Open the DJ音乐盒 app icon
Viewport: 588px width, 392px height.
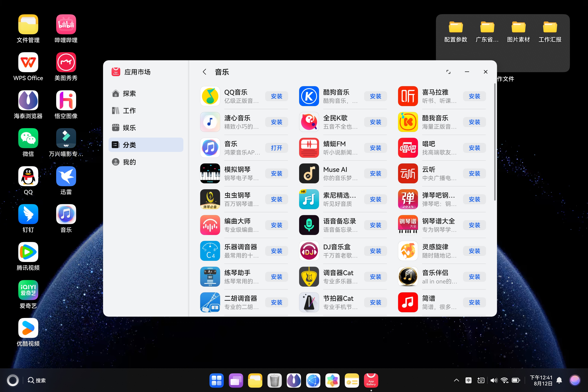[309, 251]
